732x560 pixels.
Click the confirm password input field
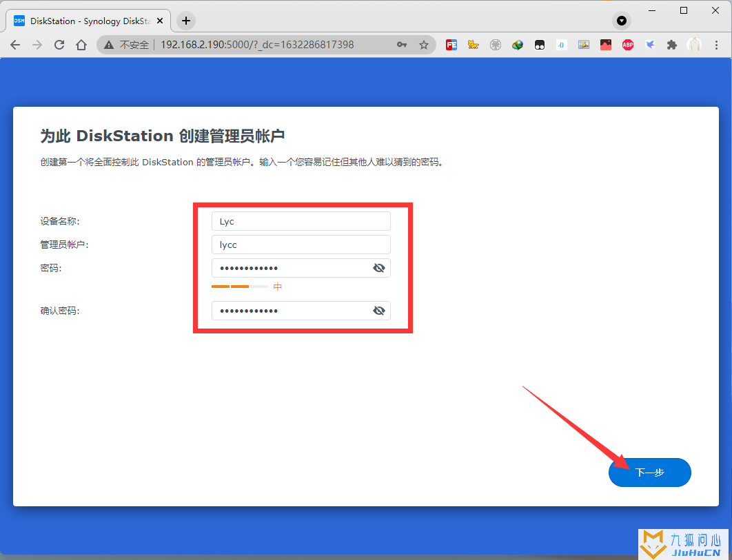pos(301,311)
